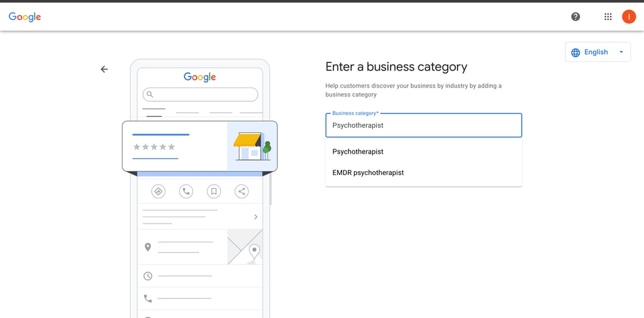Click into the Business category field
This screenshot has width=644, height=318.
click(x=423, y=125)
